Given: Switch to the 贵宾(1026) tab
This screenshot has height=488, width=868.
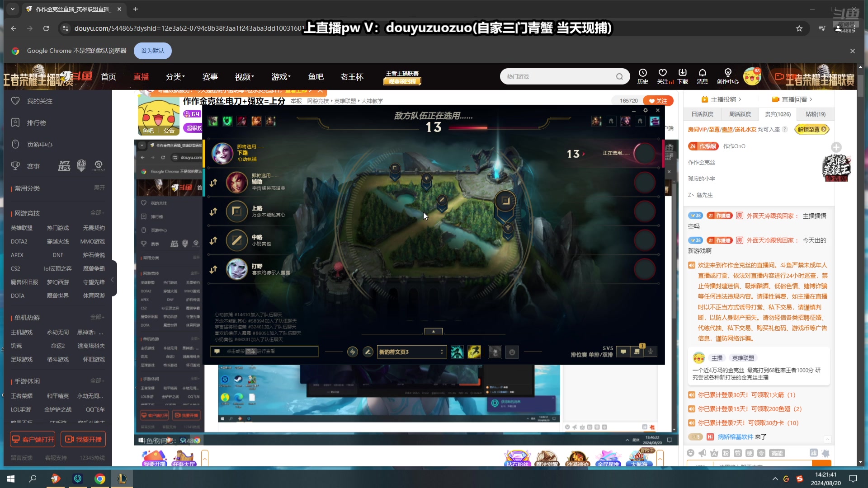Looking at the screenshot, I should tap(778, 114).
